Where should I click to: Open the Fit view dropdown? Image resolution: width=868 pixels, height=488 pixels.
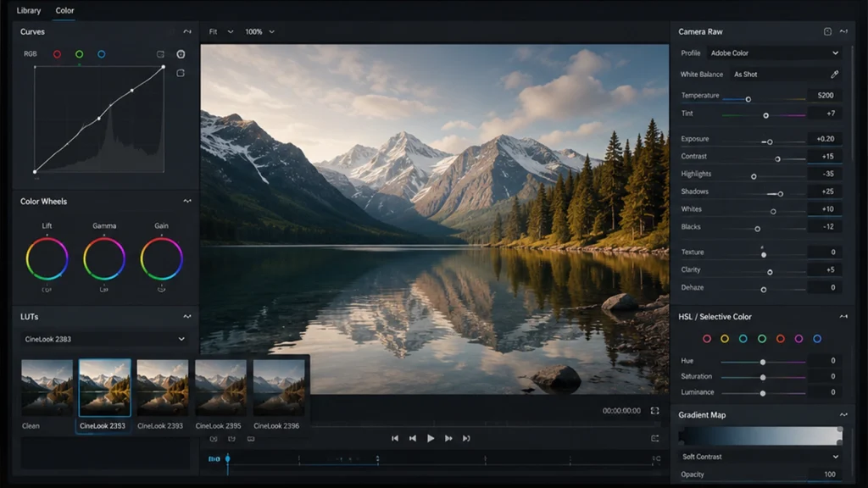(221, 32)
